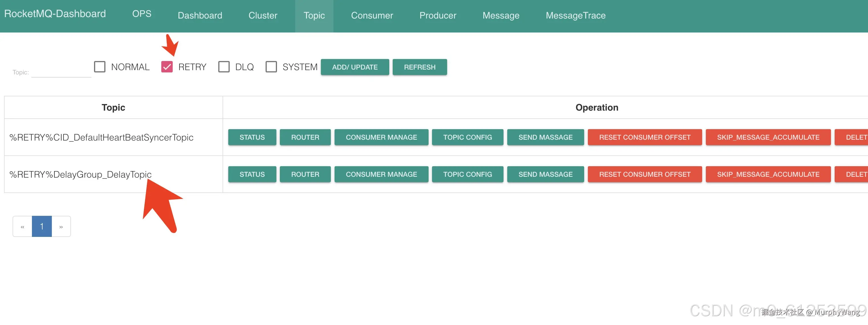This screenshot has height=325, width=868.
Task: Open ROUTER for DelayGroup_DelayTopic retry topic
Action: [x=305, y=174]
